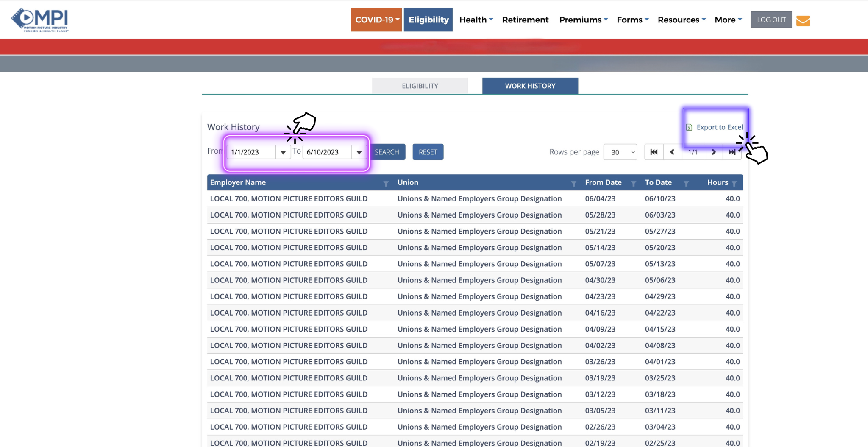Click the From date field 1/1/2023
Screen dimensions: 868x447
(251, 152)
